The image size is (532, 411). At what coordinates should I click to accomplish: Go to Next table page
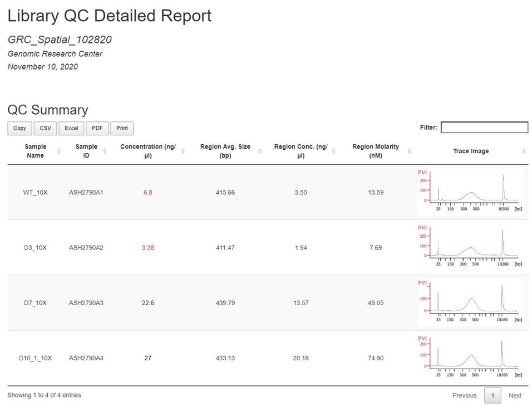coord(515,395)
